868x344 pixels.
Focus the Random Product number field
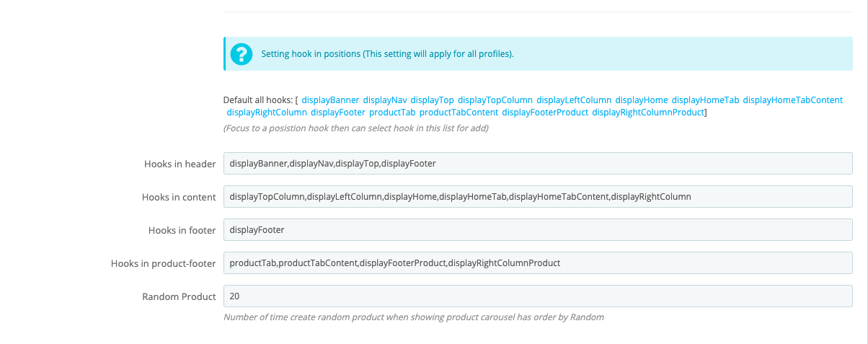click(x=538, y=296)
